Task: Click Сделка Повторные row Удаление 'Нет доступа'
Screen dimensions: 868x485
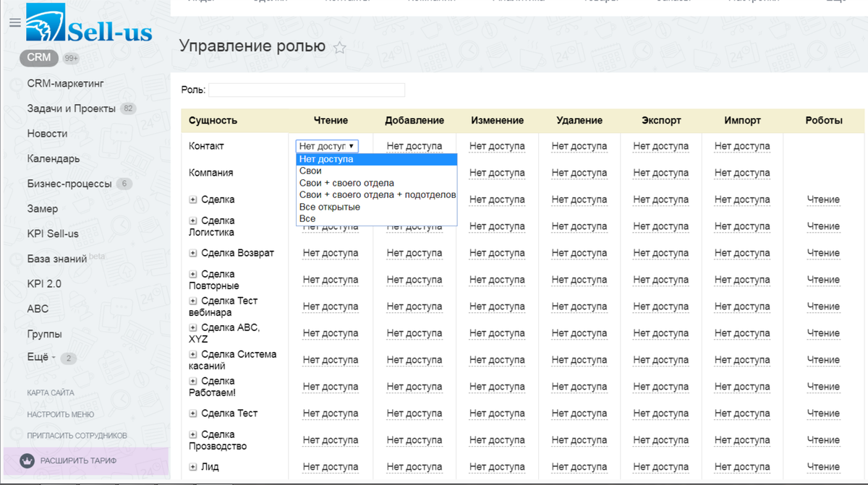Action: click(579, 280)
